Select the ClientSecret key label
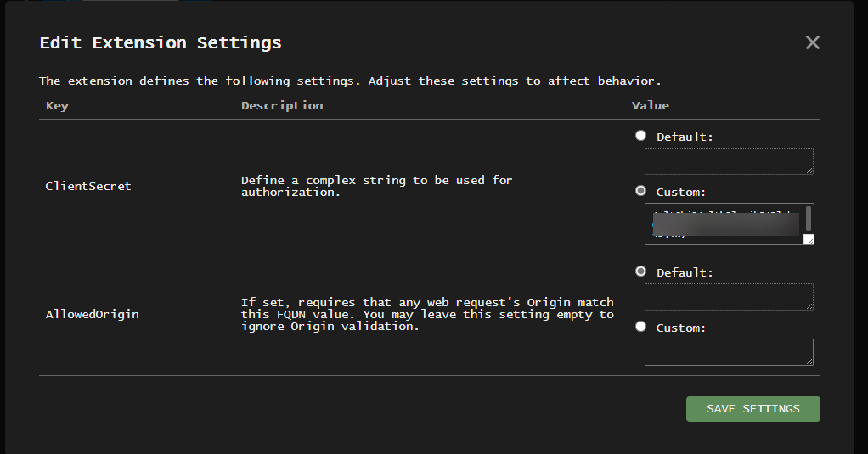The height and width of the screenshot is (454, 868). [x=88, y=186]
